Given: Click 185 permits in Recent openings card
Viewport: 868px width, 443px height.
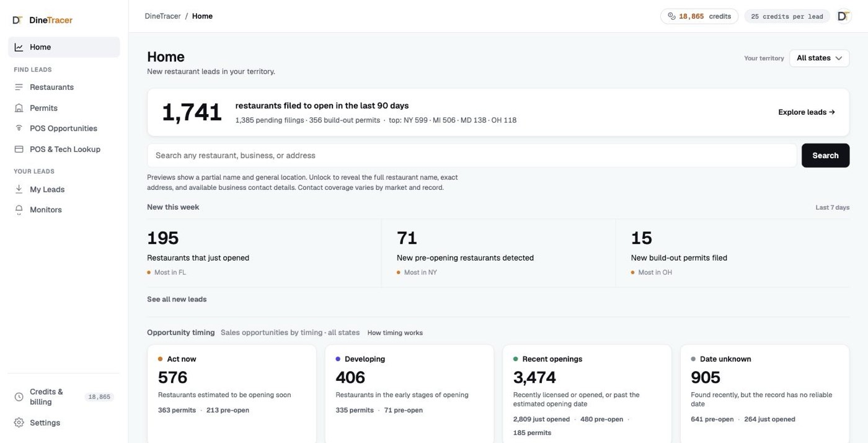Looking at the screenshot, I should [532, 433].
